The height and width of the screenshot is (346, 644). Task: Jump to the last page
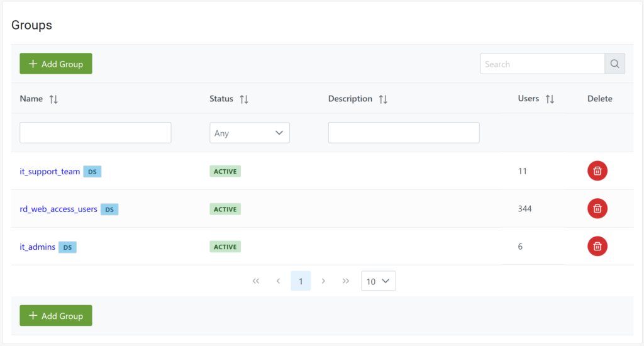coord(345,281)
